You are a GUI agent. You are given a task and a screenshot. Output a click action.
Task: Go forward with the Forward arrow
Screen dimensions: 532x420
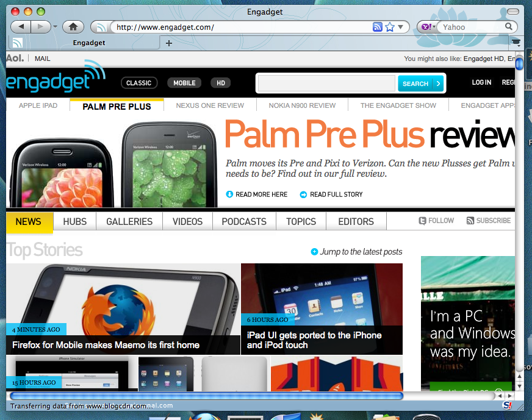40,27
